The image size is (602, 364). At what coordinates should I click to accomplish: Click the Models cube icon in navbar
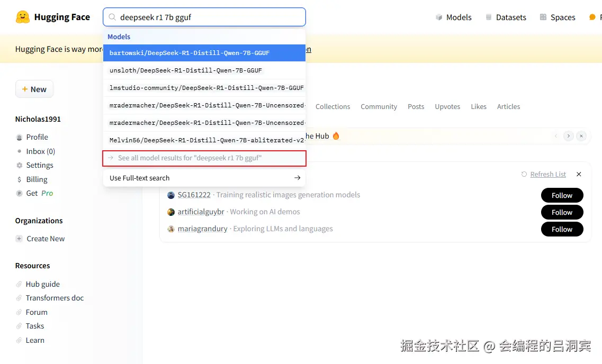click(439, 17)
